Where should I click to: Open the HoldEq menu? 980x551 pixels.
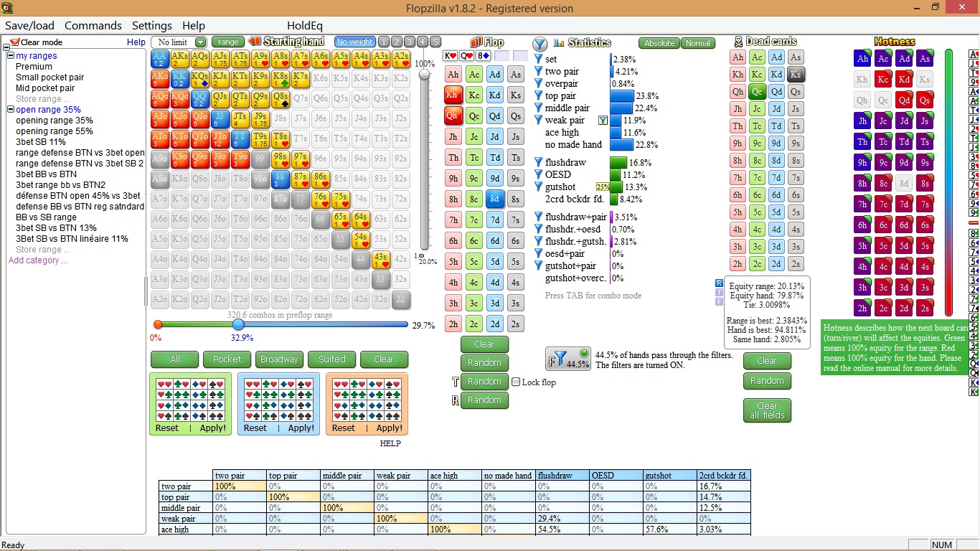[305, 26]
